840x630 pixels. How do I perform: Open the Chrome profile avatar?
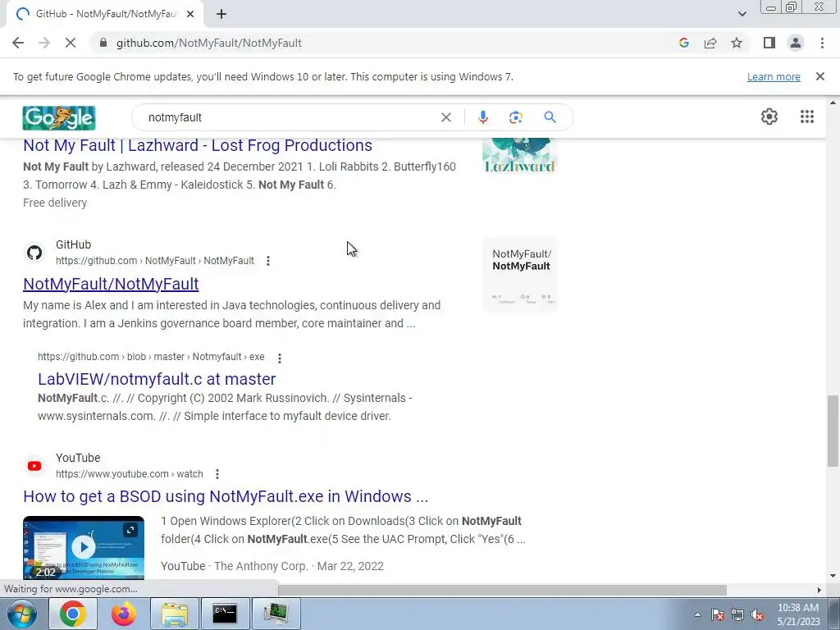[796, 43]
